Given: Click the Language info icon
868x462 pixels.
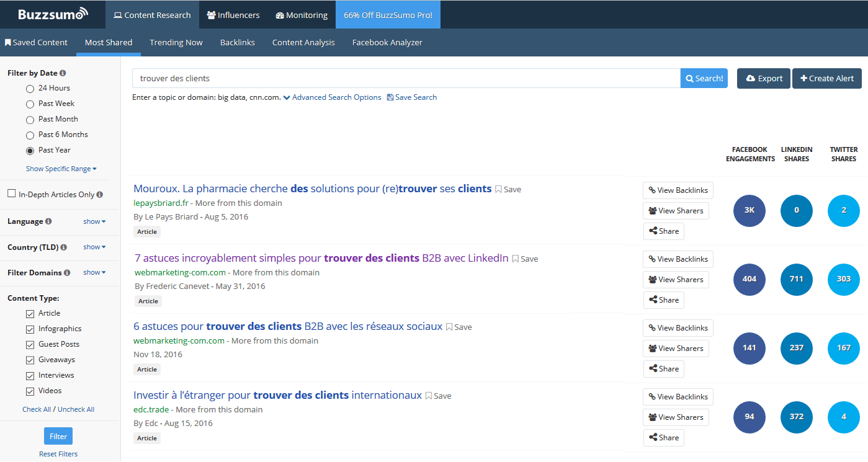Looking at the screenshot, I should click(x=48, y=221).
